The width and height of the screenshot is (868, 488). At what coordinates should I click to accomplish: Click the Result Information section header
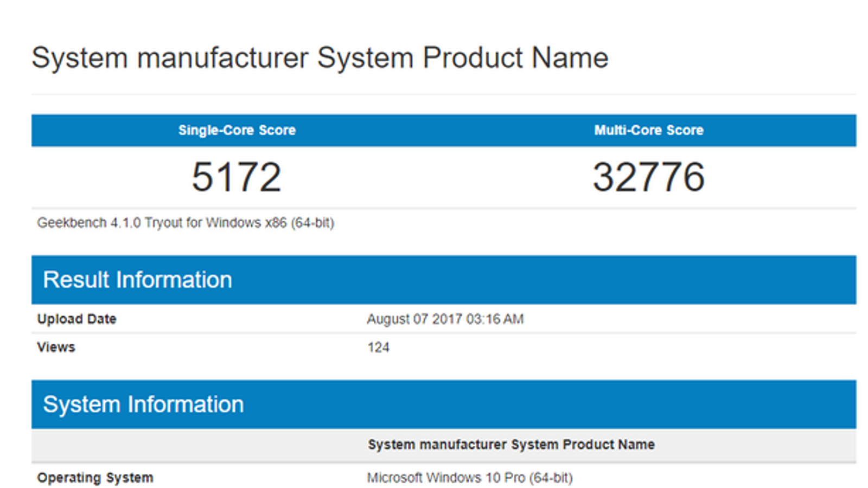pos(137,280)
